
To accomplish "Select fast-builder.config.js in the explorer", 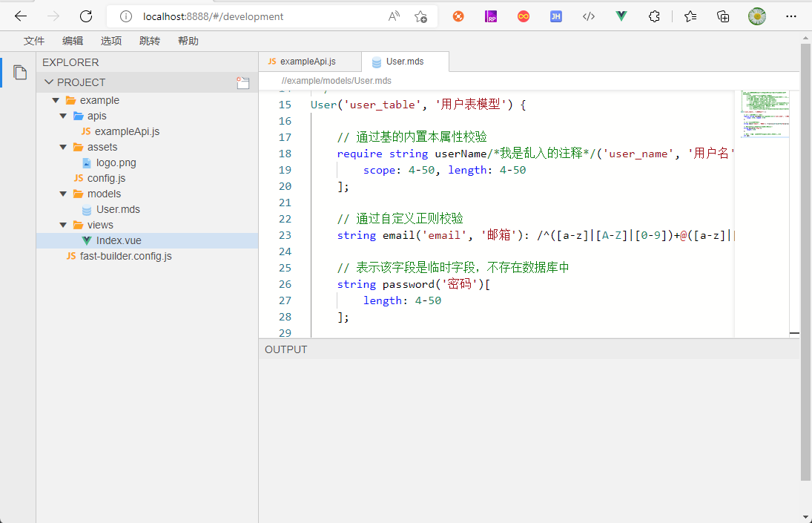I will 125,256.
